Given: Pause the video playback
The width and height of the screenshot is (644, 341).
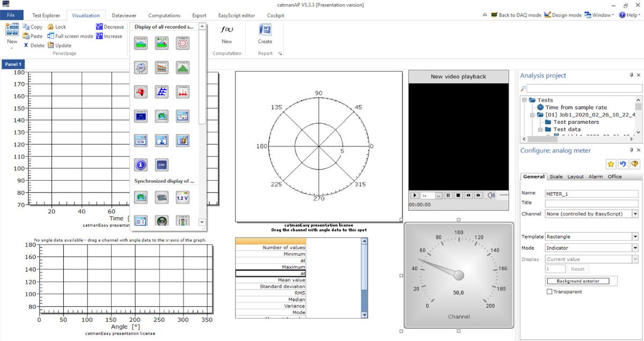Looking at the screenshot, I should tap(448, 196).
